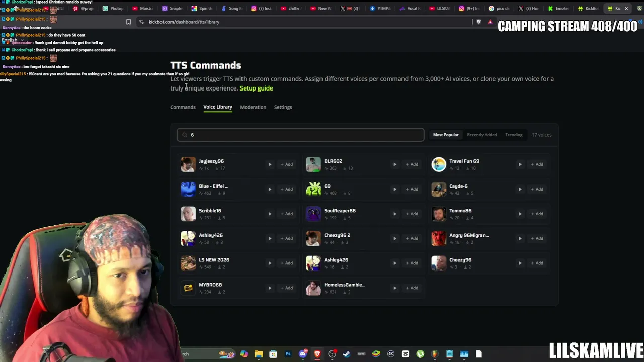Viewport: 644px width, 362px height.
Task: Open OBS Studio from the taskbar
Action: 332,354
